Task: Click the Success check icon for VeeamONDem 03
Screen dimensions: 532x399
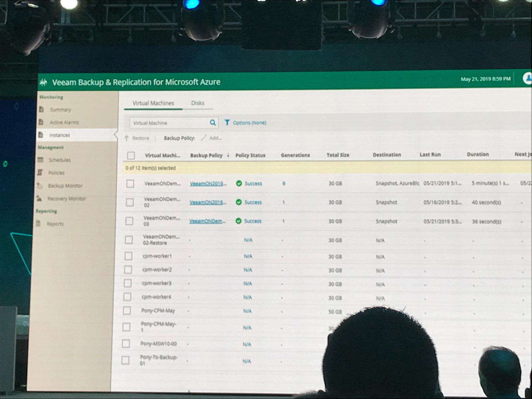Action: (x=238, y=221)
